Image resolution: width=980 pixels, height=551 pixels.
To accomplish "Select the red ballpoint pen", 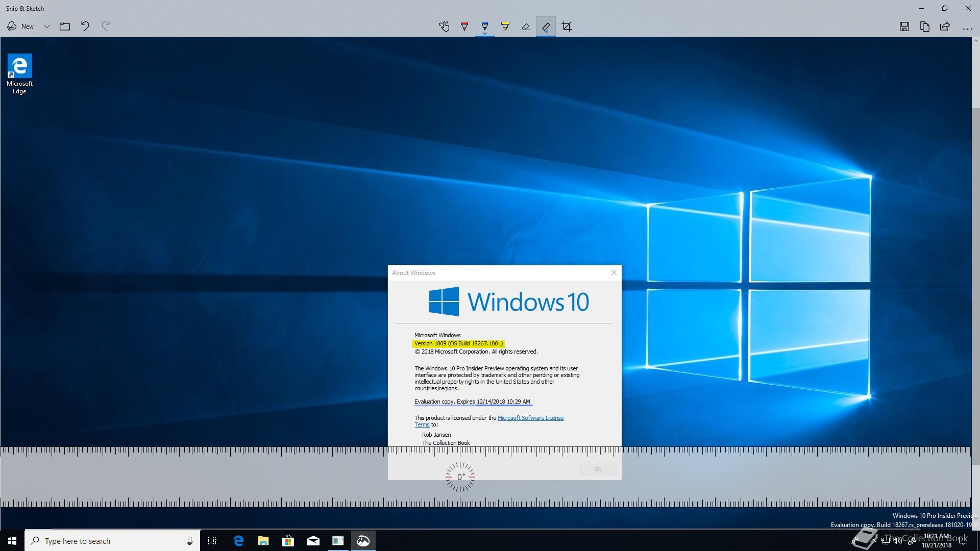I will click(x=464, y=27).
